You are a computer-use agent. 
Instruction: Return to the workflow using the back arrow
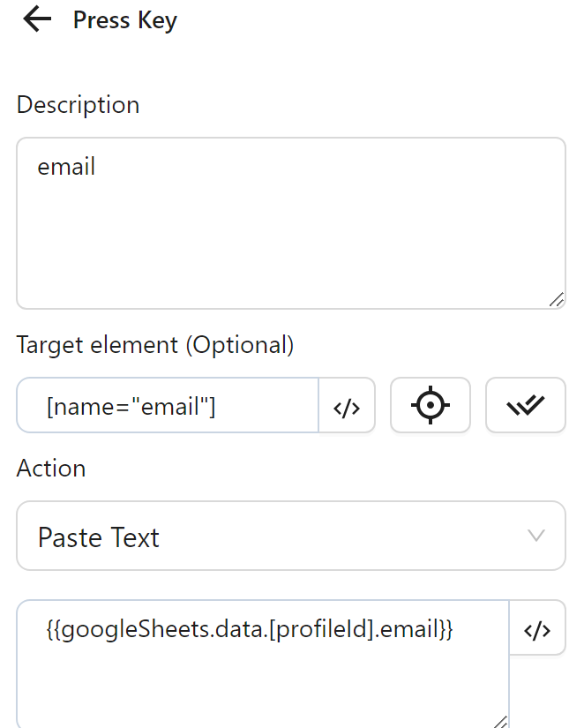point(36,19)
